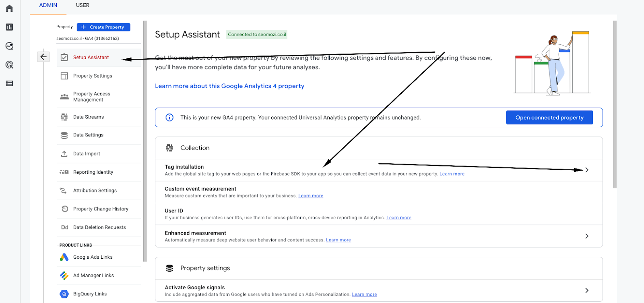Expand the Enhanced measurement row chevron
This screenshot has width=644, height=303.
pos(587,236)
